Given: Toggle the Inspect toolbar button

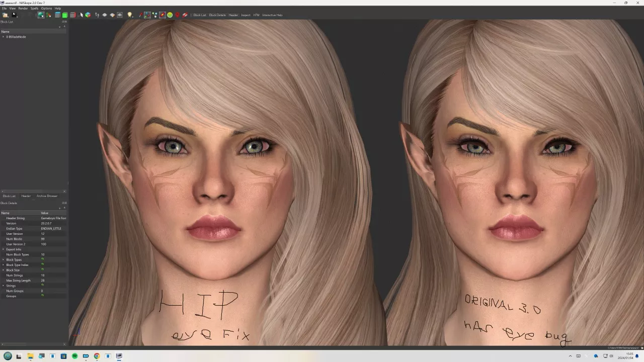Looking at the screenshot, I should pyautogui.click(x=246, y=15).
